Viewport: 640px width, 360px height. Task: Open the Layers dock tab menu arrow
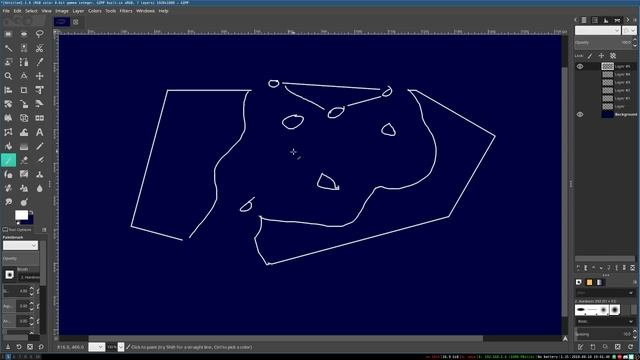635,20
